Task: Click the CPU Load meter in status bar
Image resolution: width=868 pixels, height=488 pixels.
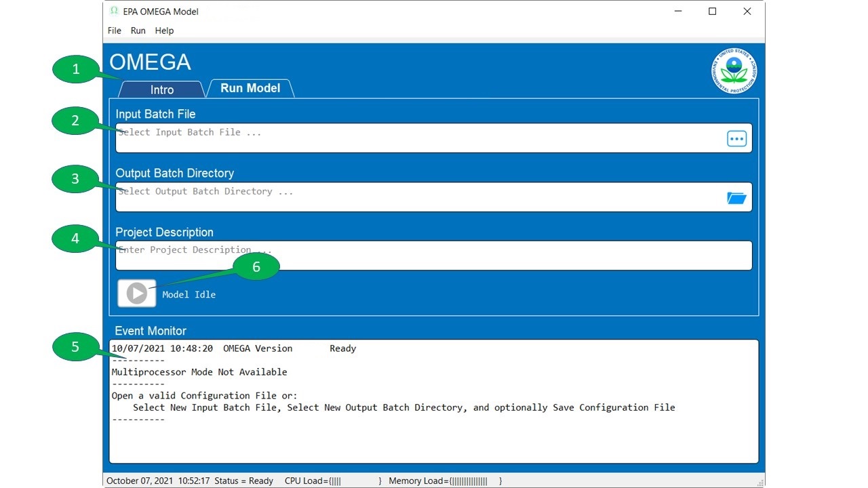Action: [x=333, y=481]
